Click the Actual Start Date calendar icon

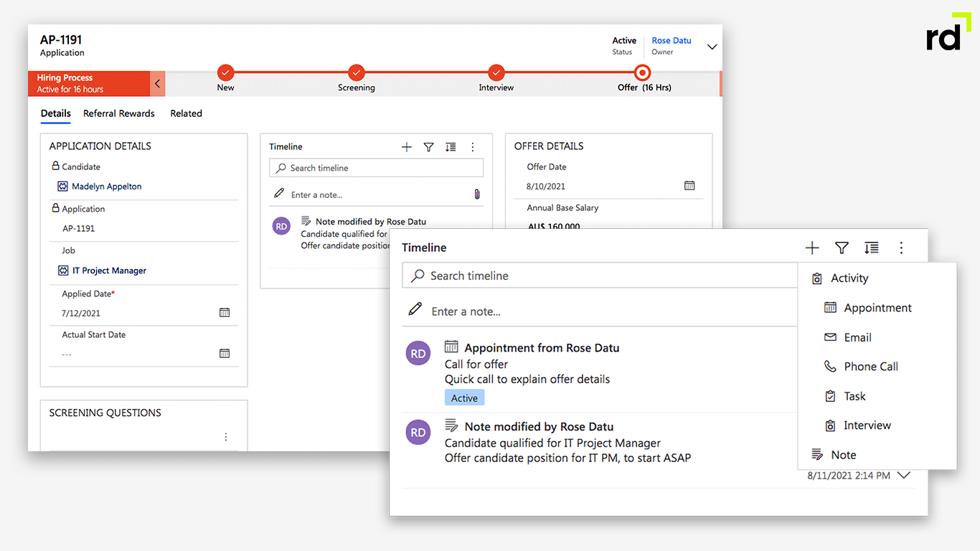click(225, 354)
